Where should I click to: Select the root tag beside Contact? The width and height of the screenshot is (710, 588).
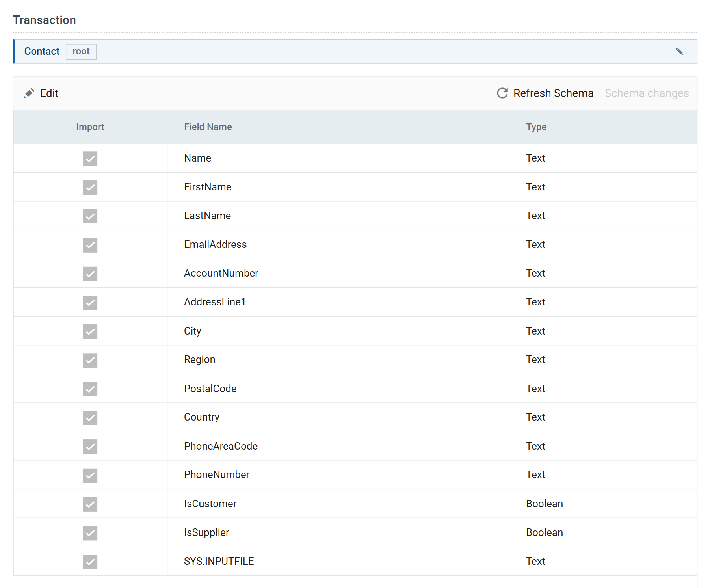[81, 51]
